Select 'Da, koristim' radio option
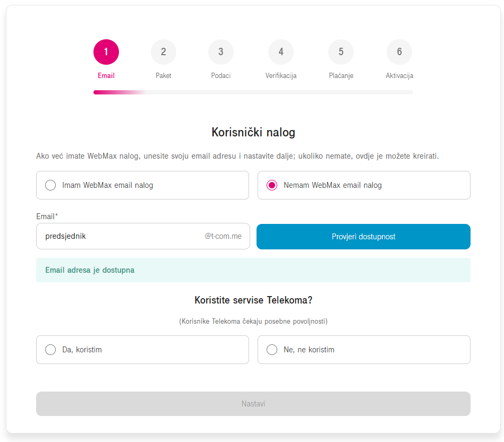Screen dimensions: 504x442 tap(50, 350)
